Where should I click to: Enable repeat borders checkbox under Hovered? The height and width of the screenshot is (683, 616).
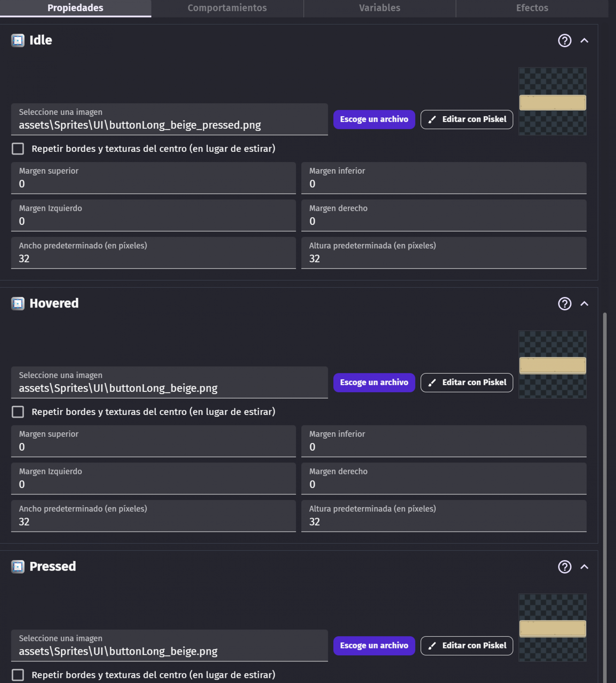click(18, 412)
